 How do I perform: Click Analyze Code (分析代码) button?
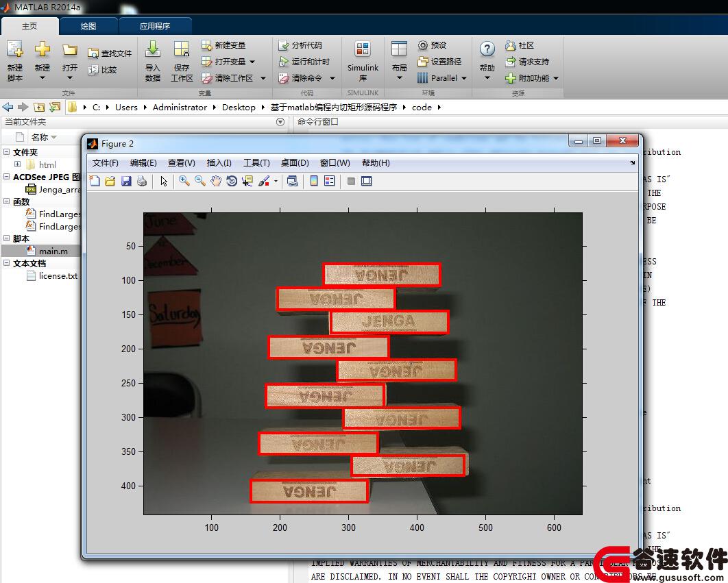(300, 45)
